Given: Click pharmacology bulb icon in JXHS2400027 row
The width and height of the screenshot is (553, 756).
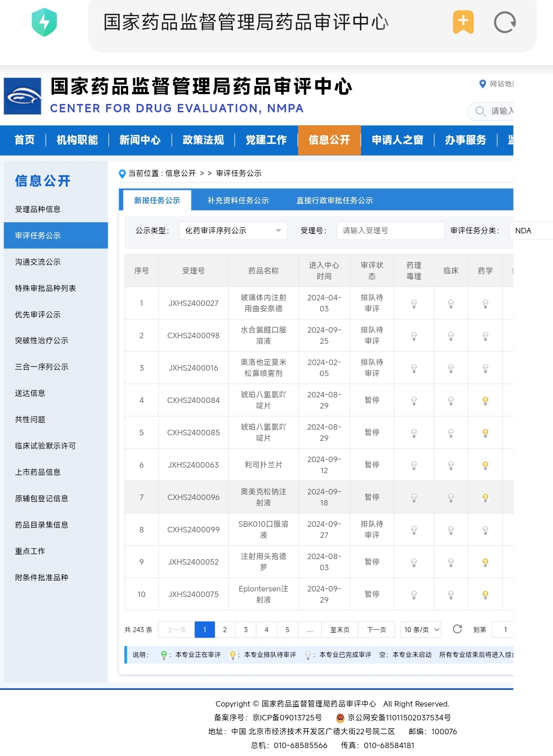Looking at the screenshot, I should tap(414, 304).
